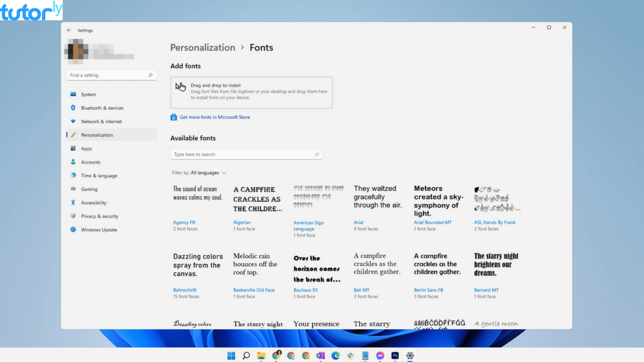
Task: Open the Arial Rounded MT font
Action: pyautogui.click(x=439, y=207)
